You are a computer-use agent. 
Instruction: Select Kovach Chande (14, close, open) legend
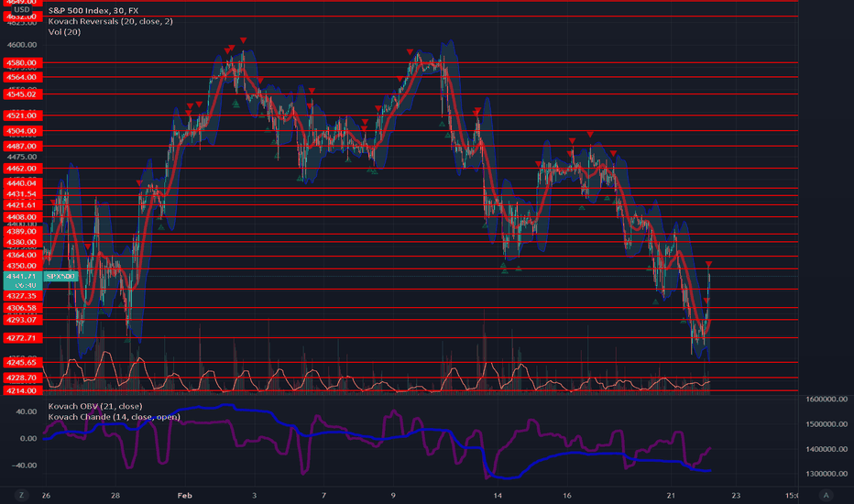(114, 417)
